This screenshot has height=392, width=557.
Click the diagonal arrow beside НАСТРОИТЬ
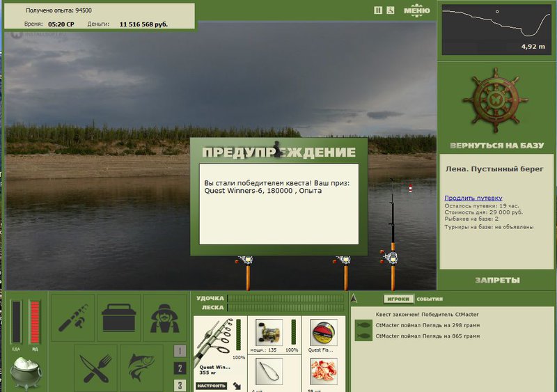coord(237,386)
